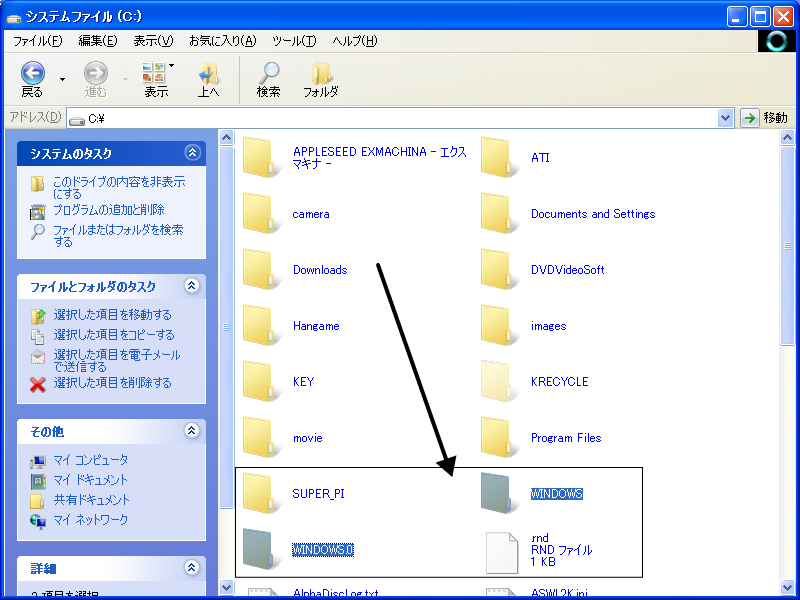Collapse the その他 panel
Screen dimensions: 800x600
191,431
